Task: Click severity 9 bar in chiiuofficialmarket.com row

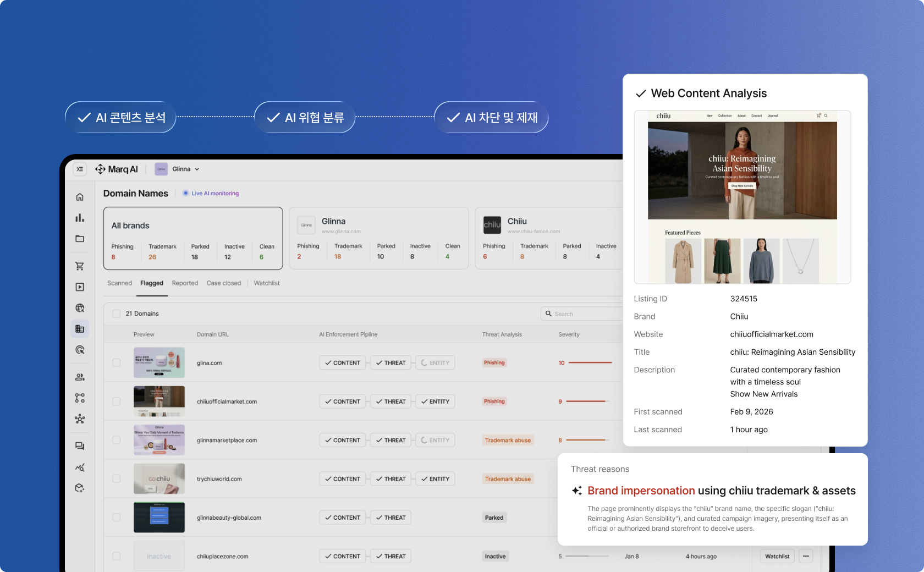Action: pyautogui.click(x=588, y=402)
